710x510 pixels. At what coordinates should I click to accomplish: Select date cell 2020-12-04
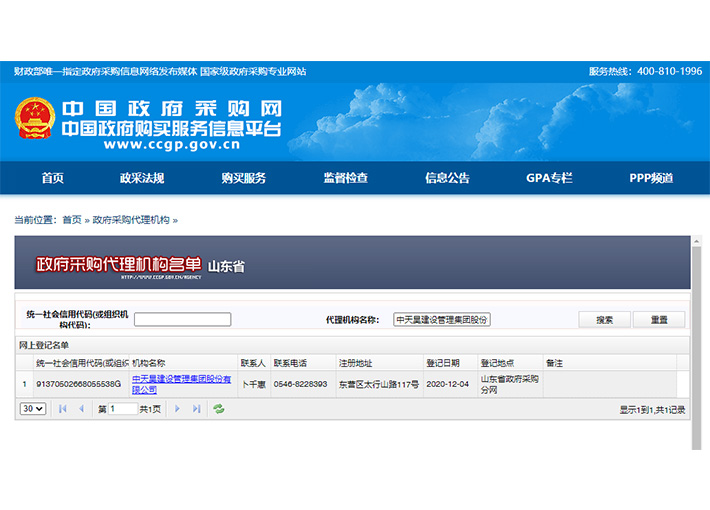click(451, 384)
